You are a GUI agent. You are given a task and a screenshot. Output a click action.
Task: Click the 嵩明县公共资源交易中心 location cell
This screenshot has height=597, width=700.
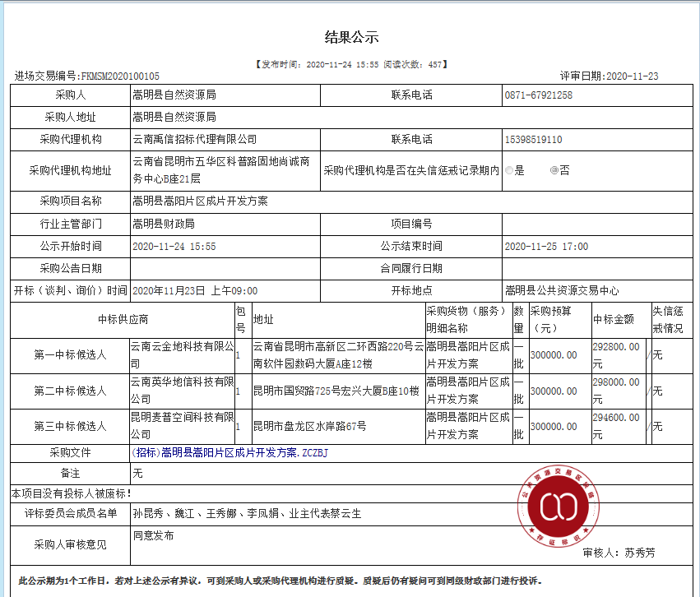(597, 291)
